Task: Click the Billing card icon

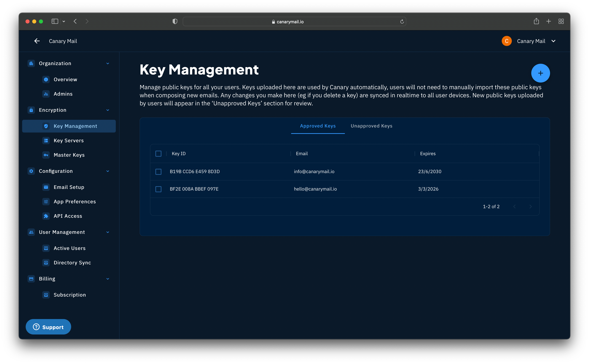Action: pos(31,279)
